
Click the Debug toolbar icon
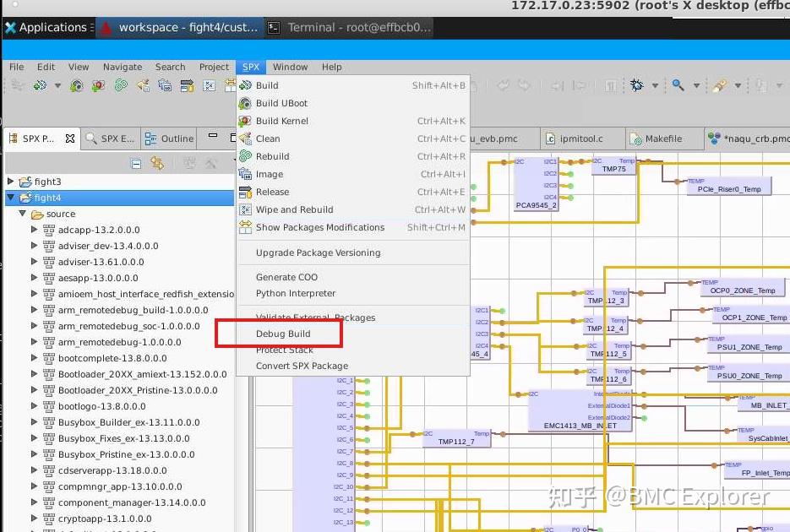[635, 86]
